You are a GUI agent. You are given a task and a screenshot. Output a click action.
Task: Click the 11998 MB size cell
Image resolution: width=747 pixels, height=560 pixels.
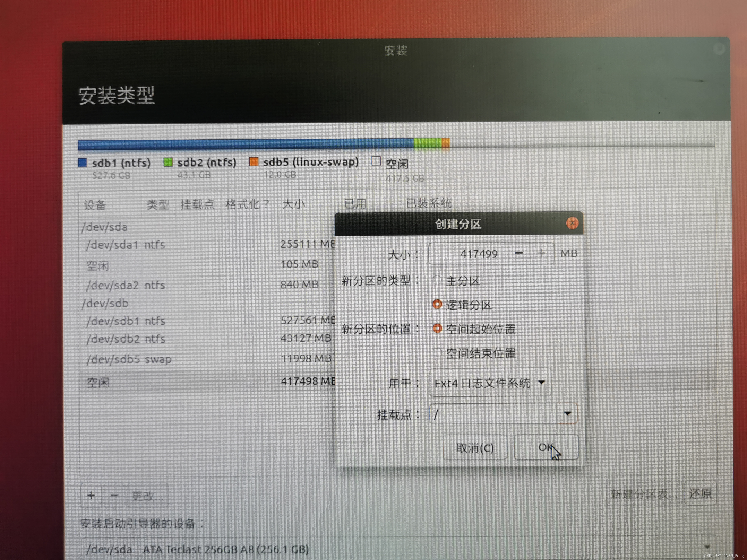306,358
